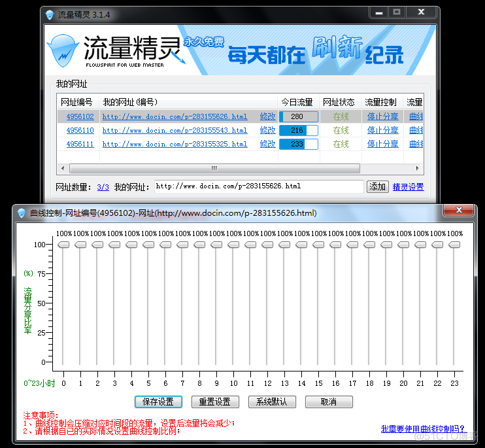The height and width of the screenshot is (448, 485).
Task: Cancel the curve dialog with 取消
Action: tap(328, 402)
